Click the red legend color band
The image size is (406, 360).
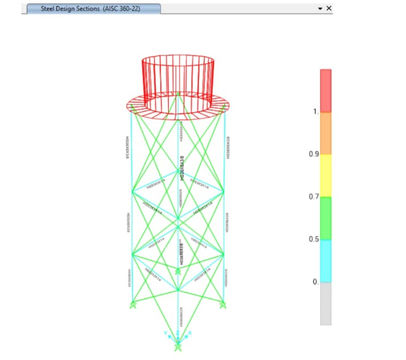click(x=326, y=91)
